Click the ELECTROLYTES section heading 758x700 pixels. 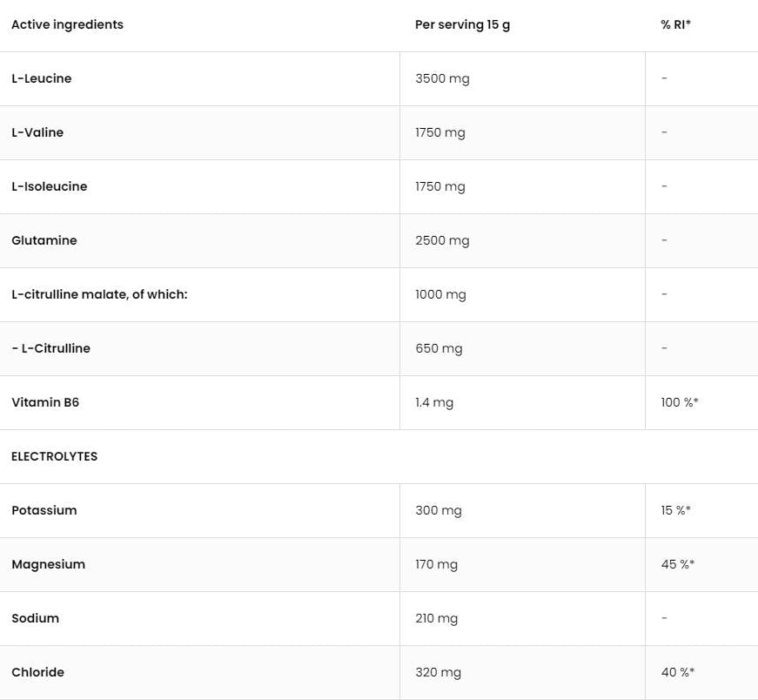click(x=54, y=456)
